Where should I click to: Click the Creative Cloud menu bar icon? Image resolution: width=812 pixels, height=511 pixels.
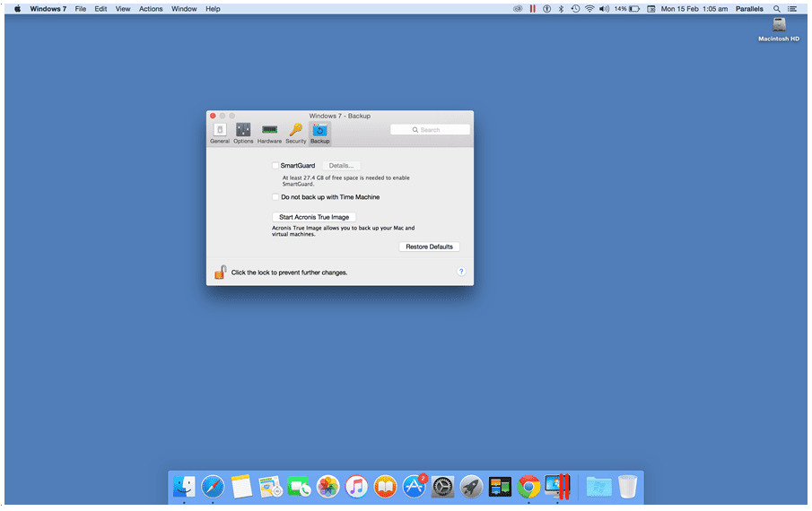518,9
